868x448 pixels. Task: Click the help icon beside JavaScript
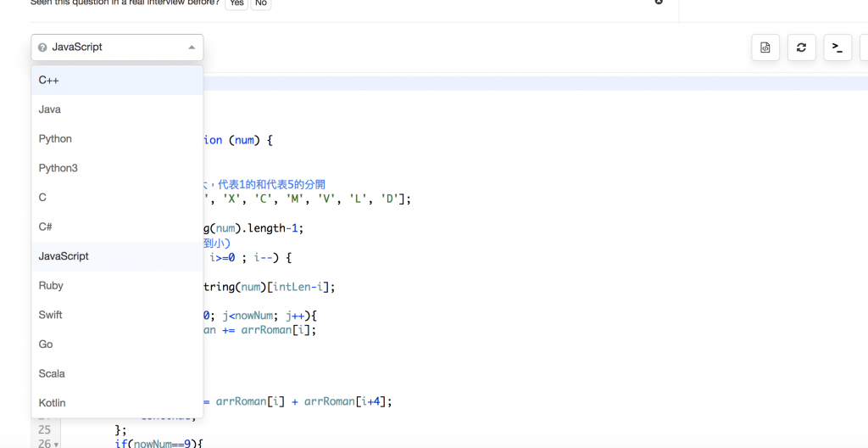(x=42, y=48)
